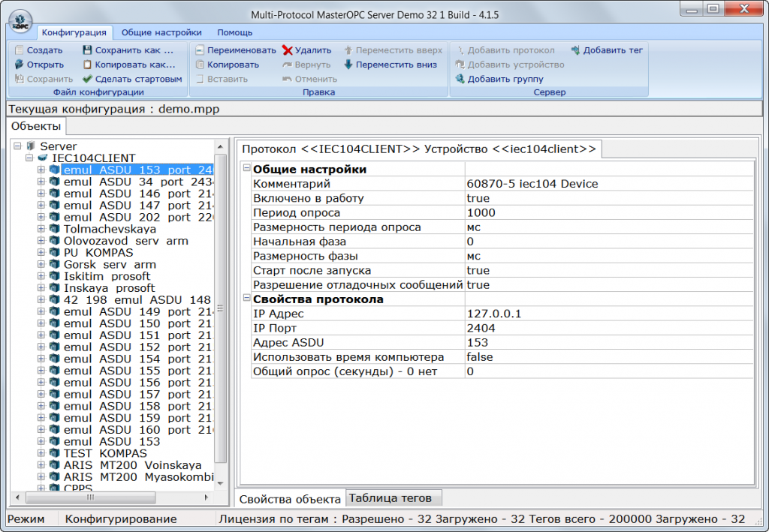Select emul ASDU 34 port 243 device

138,182
